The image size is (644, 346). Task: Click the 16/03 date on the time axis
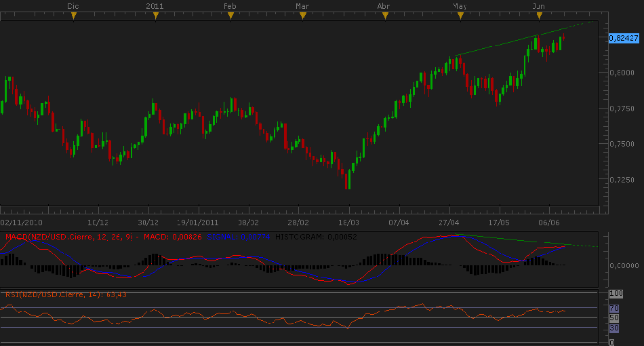pyautogui.click(x=348, y=222)
